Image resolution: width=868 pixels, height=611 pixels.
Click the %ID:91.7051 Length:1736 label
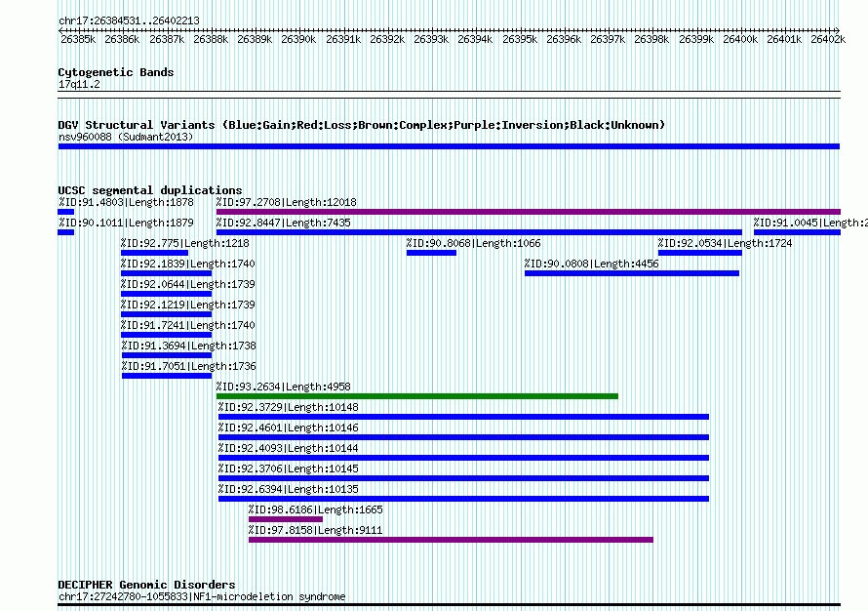pyautogui.click(x=189, y=366)
